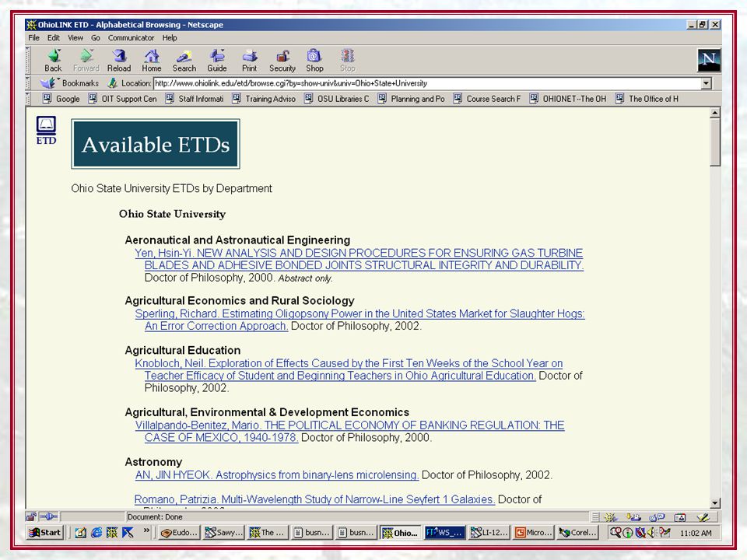747x560 pixels.
Task: Open the File menu
Action: tap(33, 37)
